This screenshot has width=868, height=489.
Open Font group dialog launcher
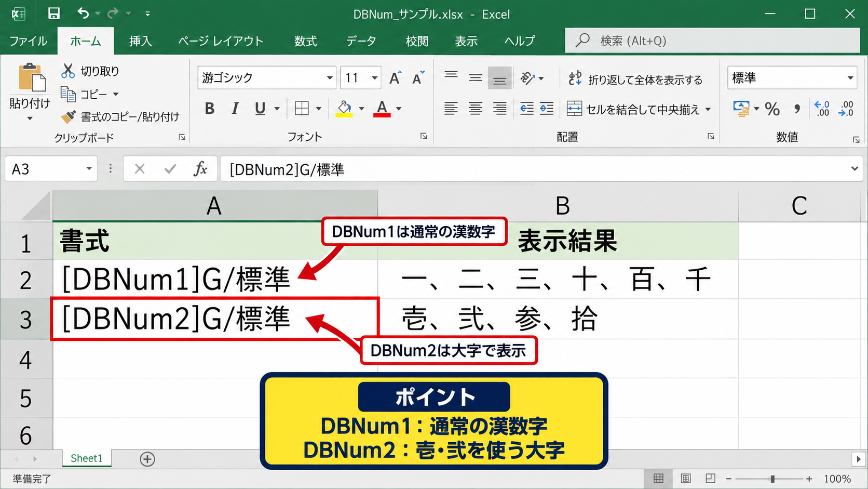(x=424, y=136)
